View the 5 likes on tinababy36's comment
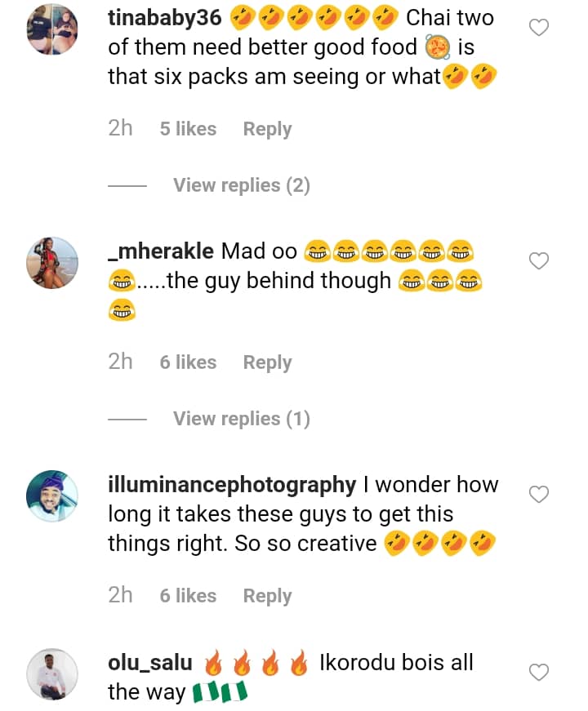This screenshot has height=711, width=588. coord(188,129)
